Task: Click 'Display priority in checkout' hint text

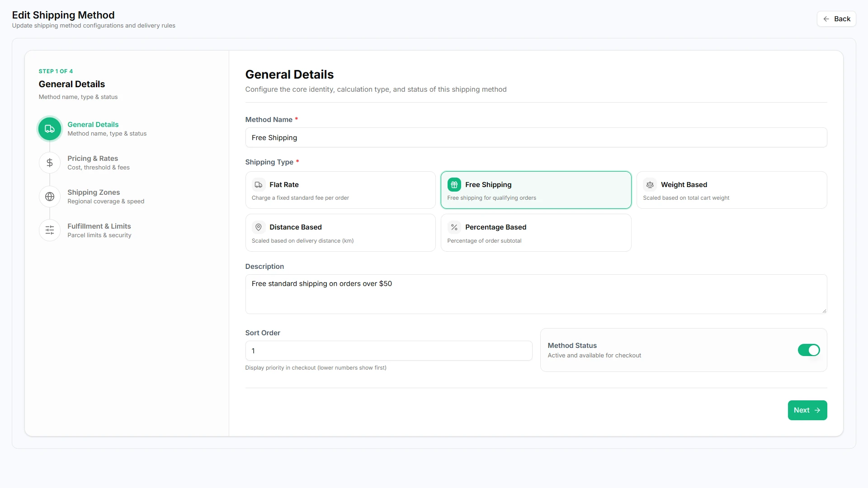Action: click(316, 368)
